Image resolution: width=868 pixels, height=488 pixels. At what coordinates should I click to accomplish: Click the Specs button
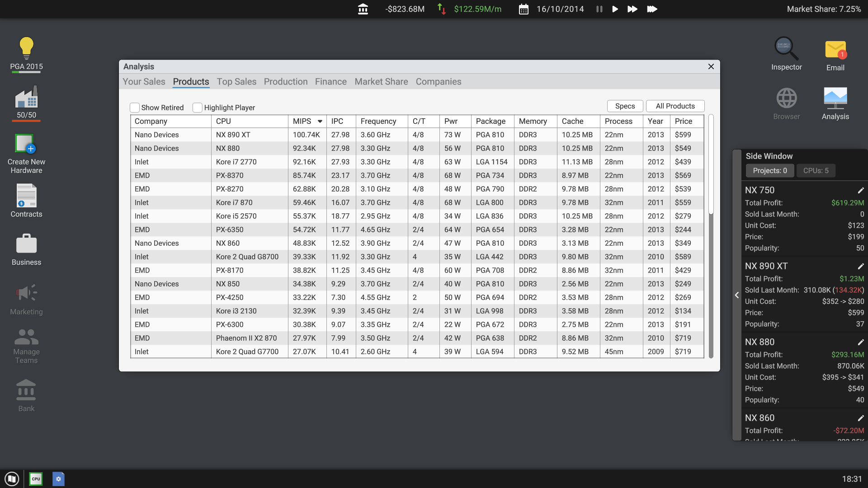(x=625, y=106)
